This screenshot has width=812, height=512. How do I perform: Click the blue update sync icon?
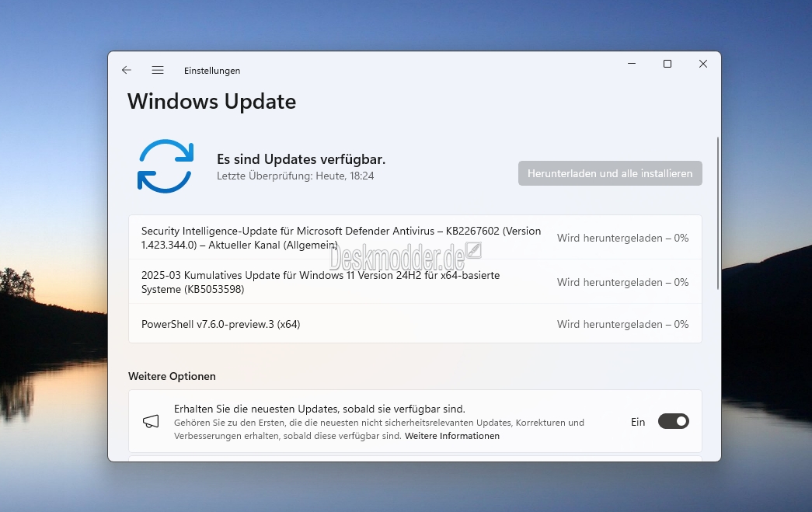pos(166,166)
